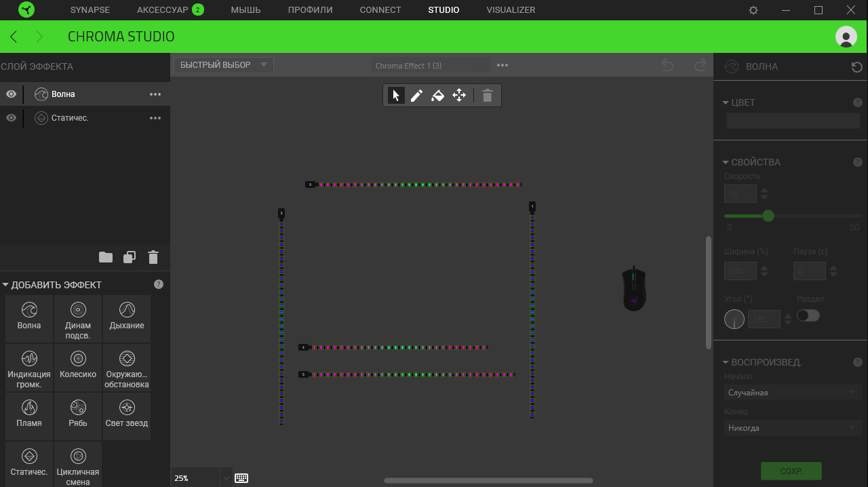The width and height of the screenshot is (868, 487).
Task: Click the Скорость speed slider handle
Action: 768,216
